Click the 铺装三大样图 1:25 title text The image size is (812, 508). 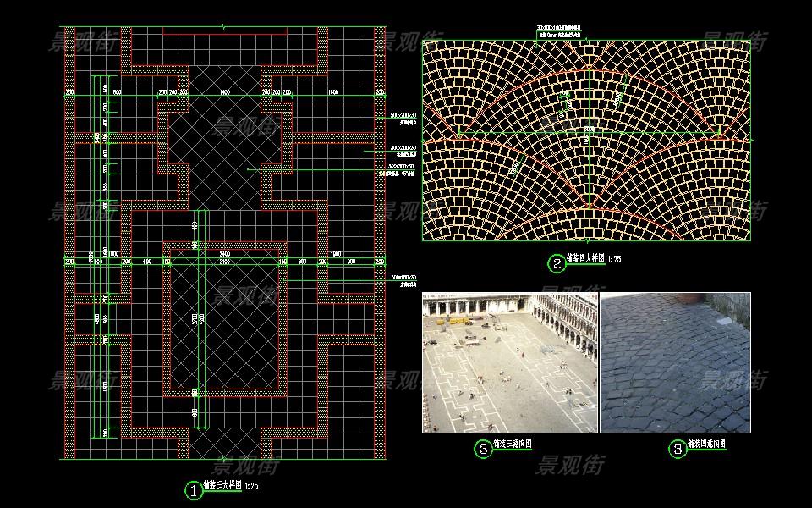click(x=230, y=486)
